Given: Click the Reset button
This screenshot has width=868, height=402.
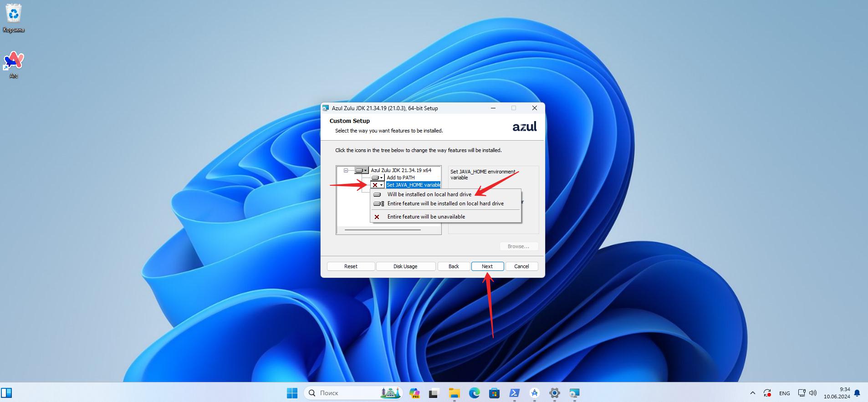Looking at the screenshot, I should (351, 266).
